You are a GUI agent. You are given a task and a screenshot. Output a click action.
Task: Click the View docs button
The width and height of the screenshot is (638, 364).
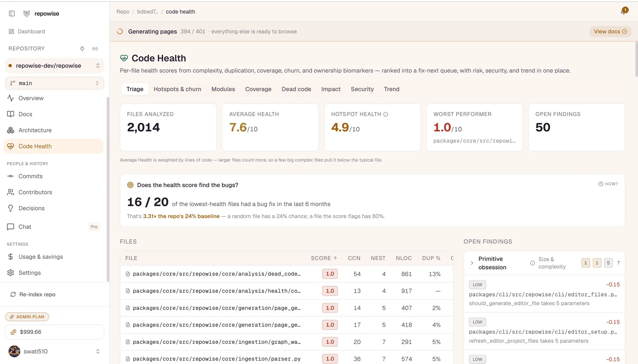click(610, 31)
